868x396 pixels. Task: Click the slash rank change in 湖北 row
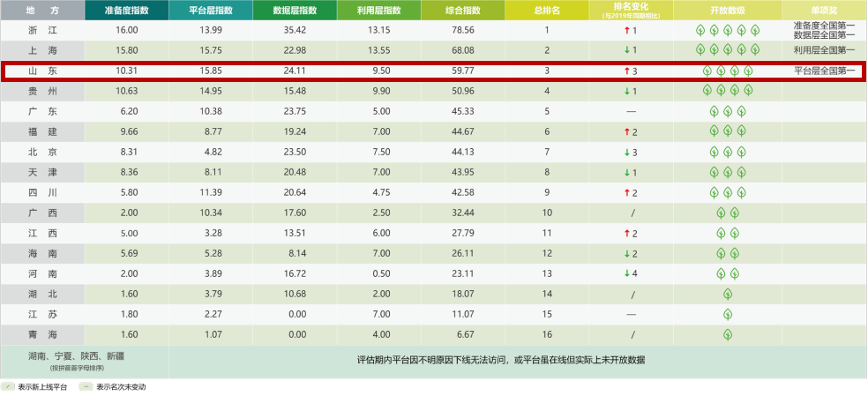click(632, 294)
